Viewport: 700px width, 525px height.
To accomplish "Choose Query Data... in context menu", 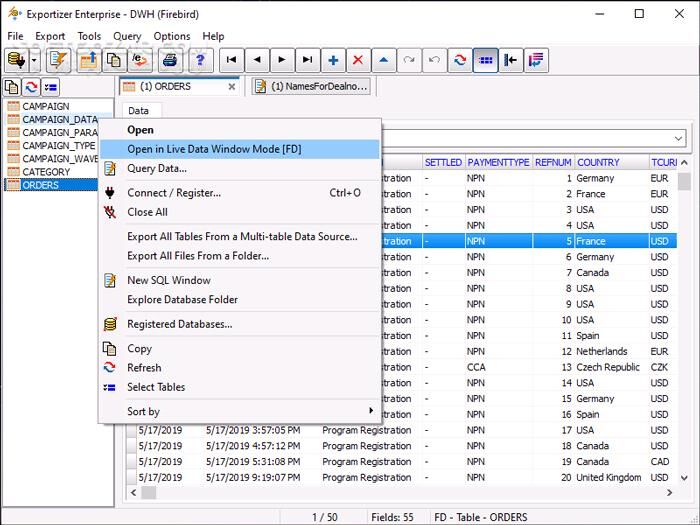I will [x=240, y=168].
